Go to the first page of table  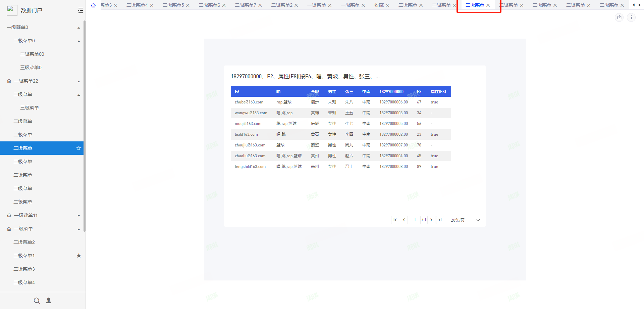395,220
